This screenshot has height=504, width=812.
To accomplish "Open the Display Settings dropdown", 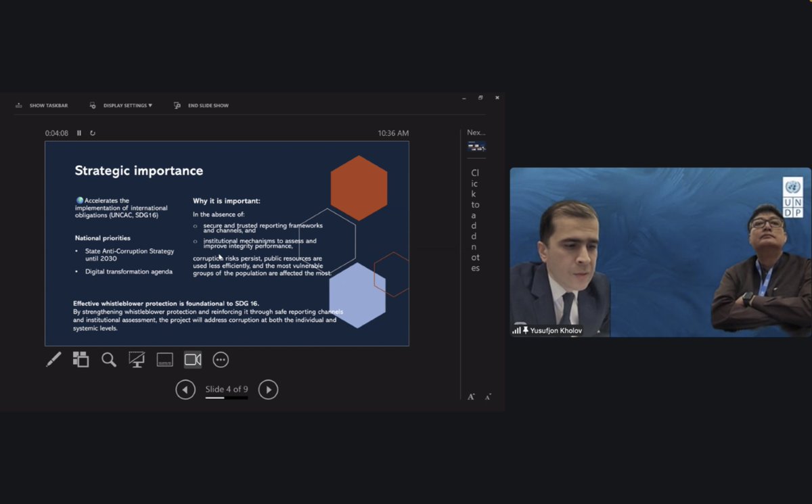I will (x=120, y=106).
